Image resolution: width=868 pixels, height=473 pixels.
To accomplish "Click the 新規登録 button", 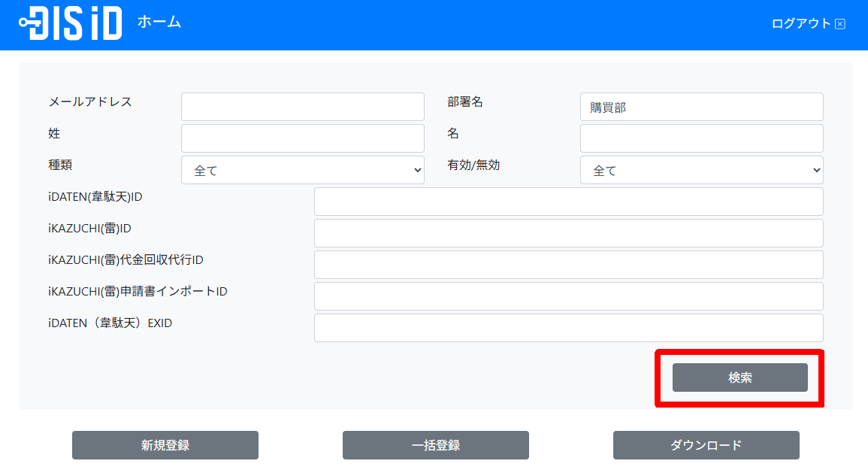I will point(165,445).
